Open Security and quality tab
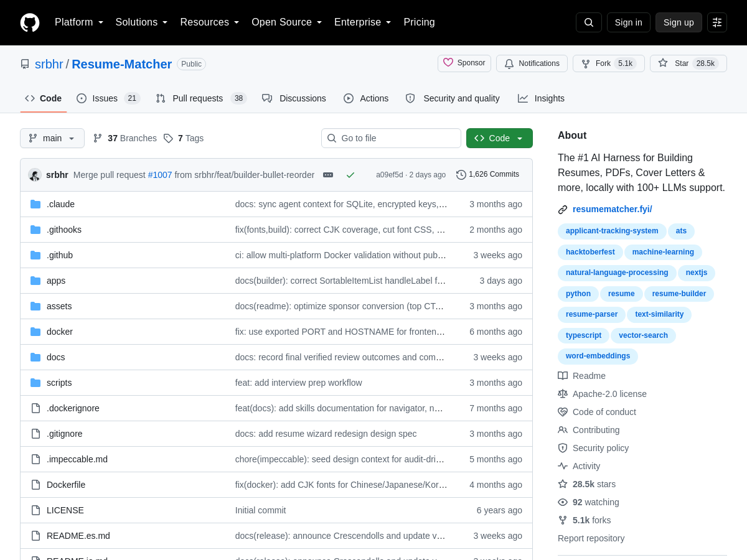Screen dimensions: 747x560 (453, 98)
